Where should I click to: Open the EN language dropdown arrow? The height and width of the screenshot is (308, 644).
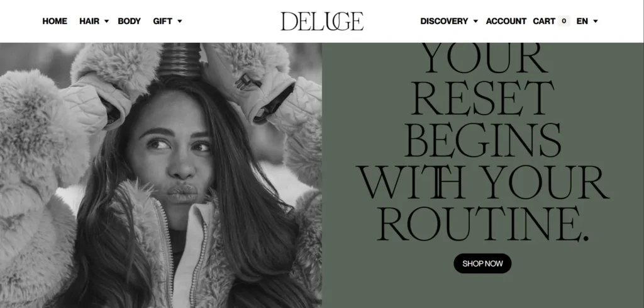[x=596, y=21]
